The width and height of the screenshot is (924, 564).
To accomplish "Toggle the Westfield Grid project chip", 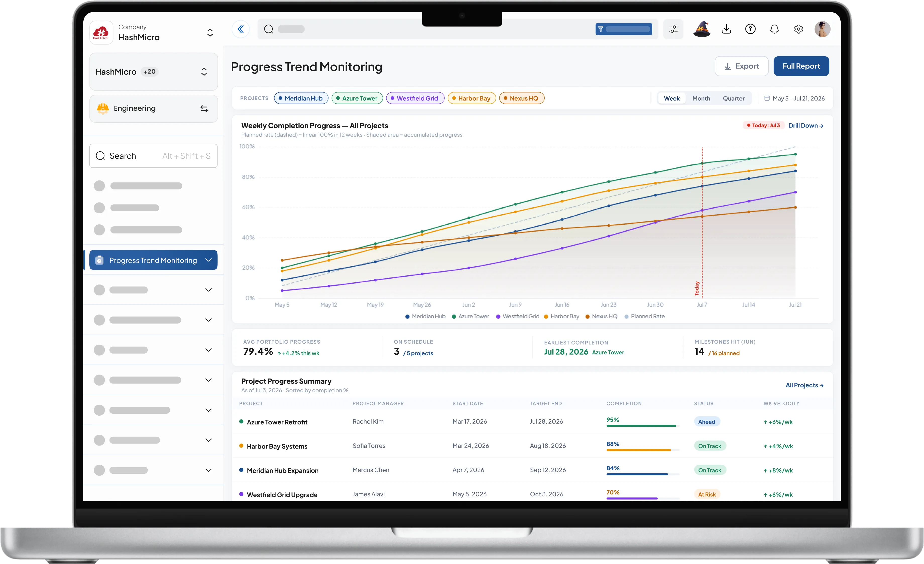I will tap(415, 98).
